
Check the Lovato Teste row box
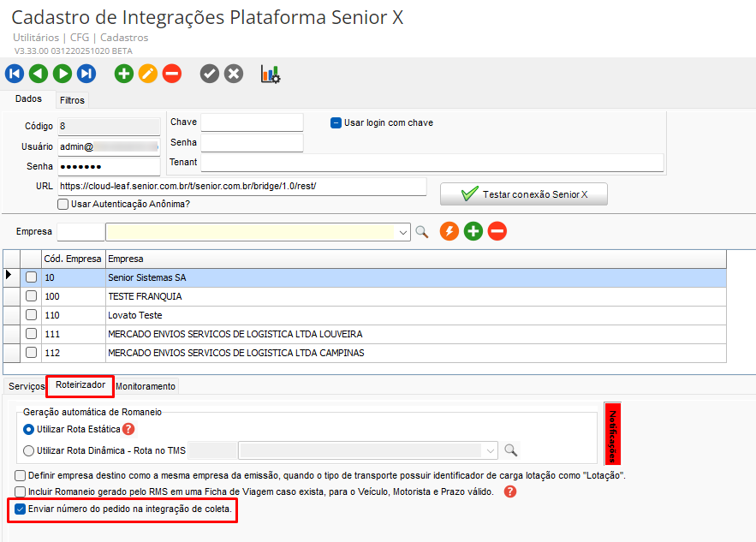[x=32, y=315]
